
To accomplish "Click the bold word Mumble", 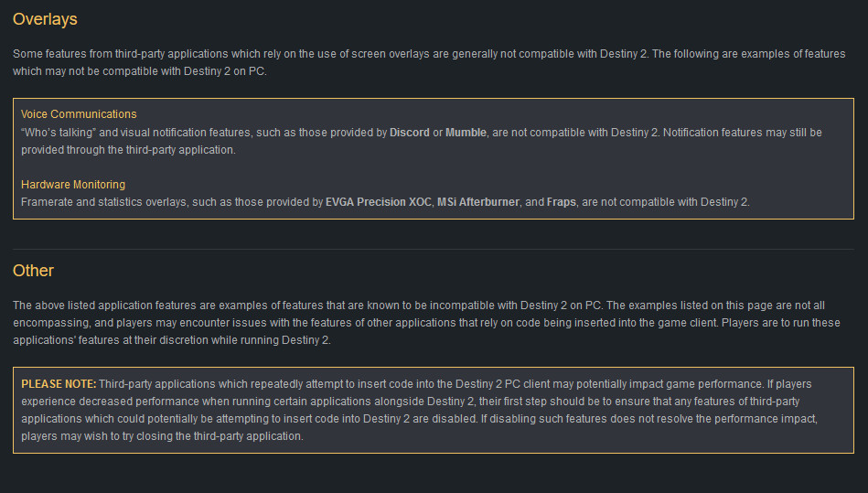I will [466, 133].
